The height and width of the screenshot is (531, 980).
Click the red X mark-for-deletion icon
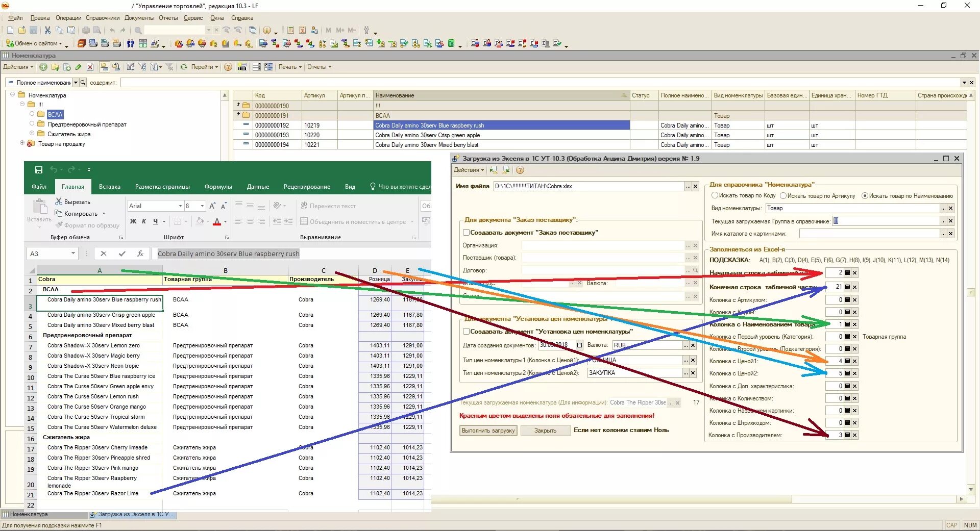90,67
